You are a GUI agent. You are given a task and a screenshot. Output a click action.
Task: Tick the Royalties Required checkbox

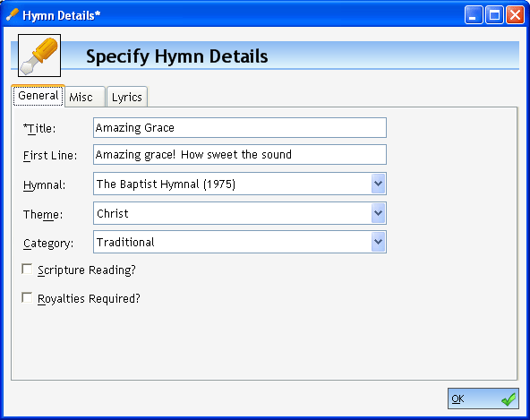(x=27, y=298)
